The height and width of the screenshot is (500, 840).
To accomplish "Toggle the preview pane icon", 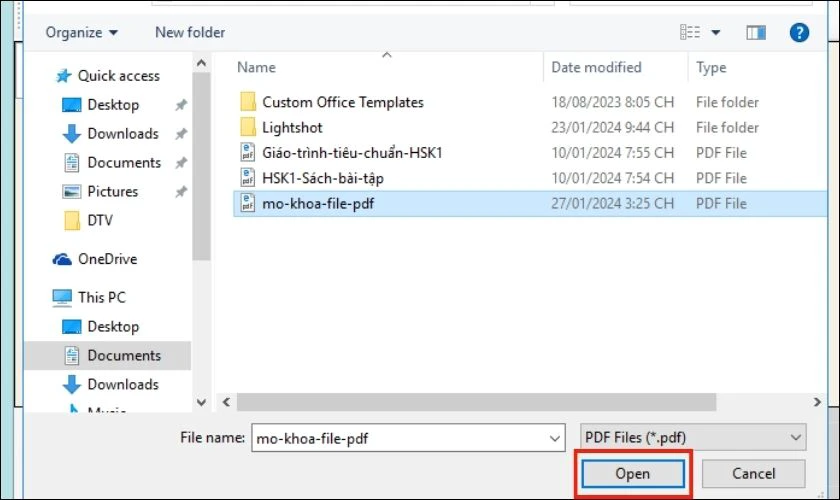I will pos(756,33).
